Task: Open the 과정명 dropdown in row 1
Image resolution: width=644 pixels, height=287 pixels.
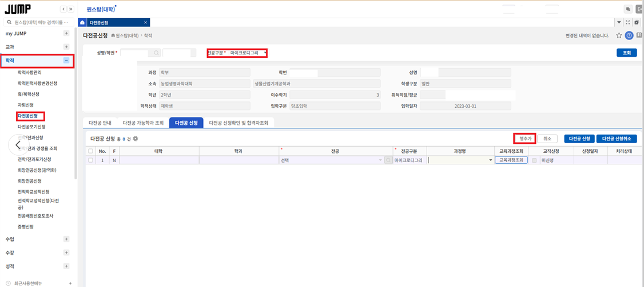Action: (x=460, y=160)
